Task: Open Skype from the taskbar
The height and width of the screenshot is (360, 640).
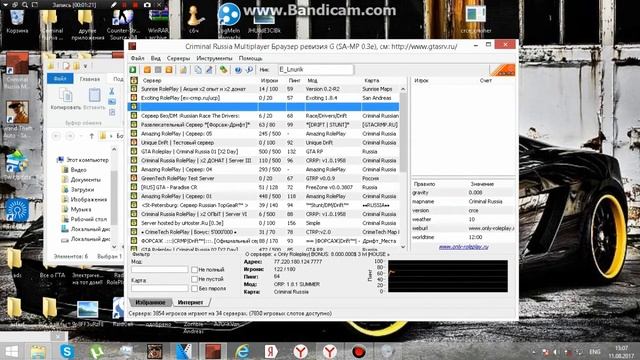Action: pyautogui.click(x=67, y=351)
